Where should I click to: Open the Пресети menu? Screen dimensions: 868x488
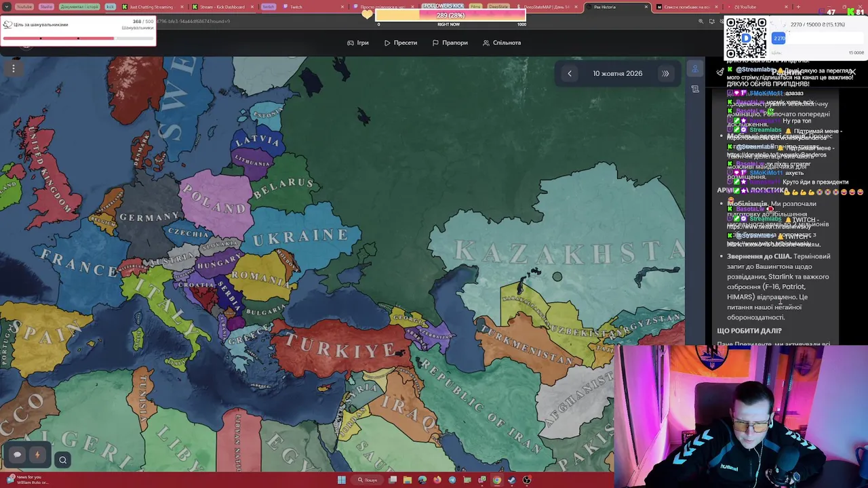(x=401, y=43)
